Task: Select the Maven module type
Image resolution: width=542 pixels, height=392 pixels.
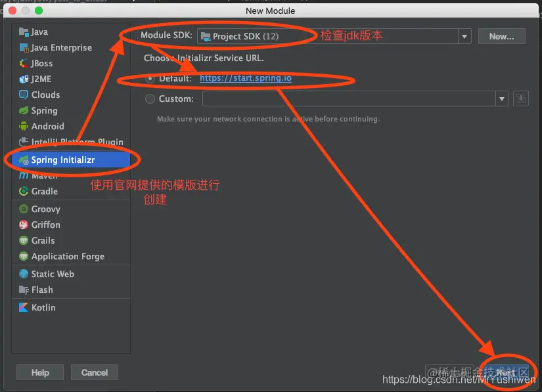Action: point(42,175)
